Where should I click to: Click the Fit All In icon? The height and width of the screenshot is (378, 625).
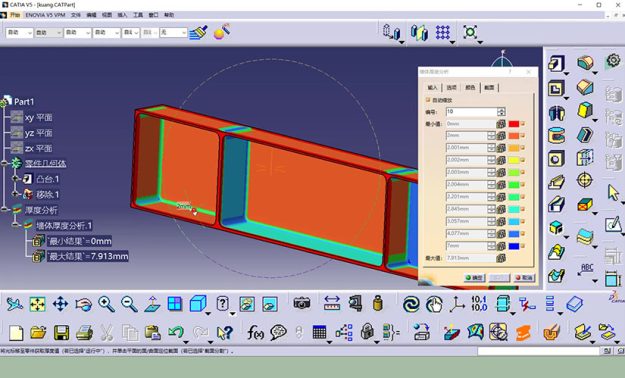(x=37, y=304)
